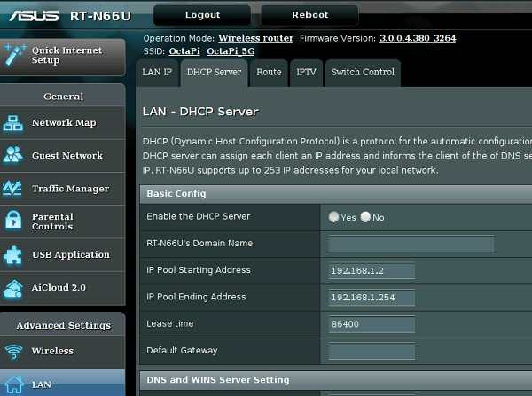Click the Basic Config section header
This screenshot has height=396, width=532.
coord(336,194)
